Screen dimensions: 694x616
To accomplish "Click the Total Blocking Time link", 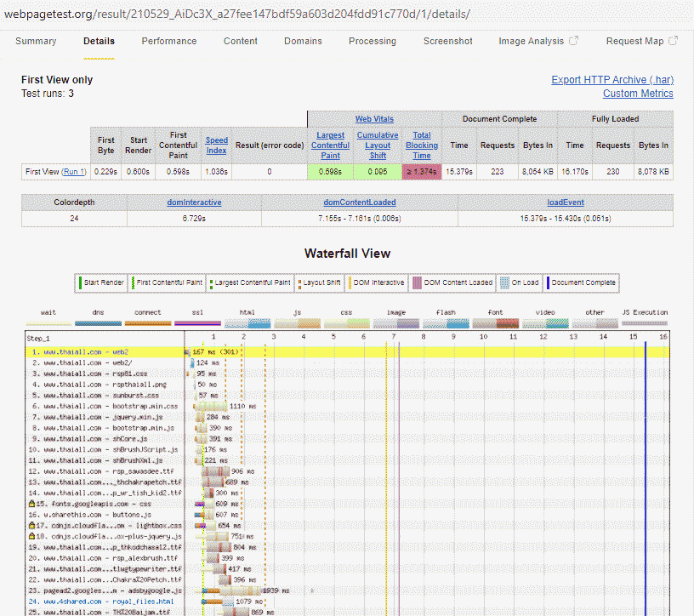I will click(422, 145).
